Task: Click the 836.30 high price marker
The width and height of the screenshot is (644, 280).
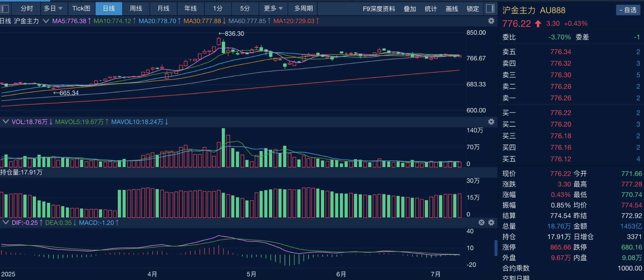Action: [231, 33]
